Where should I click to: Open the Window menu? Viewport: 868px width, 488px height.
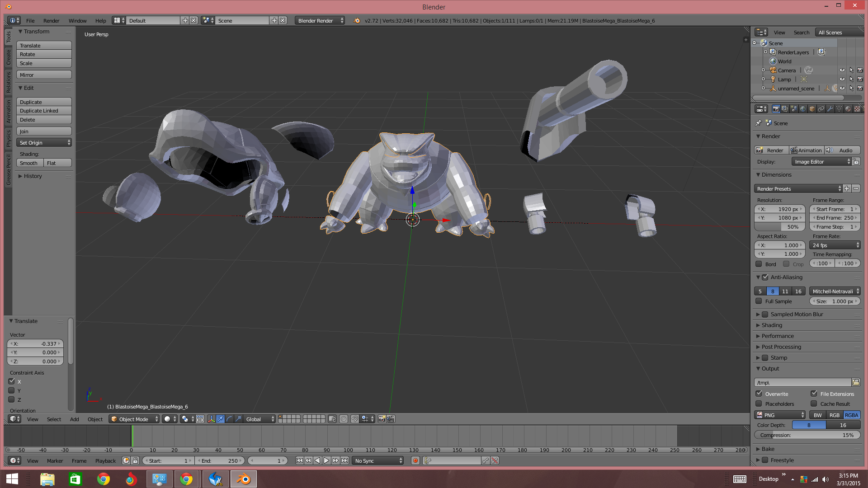coord(77,20)
